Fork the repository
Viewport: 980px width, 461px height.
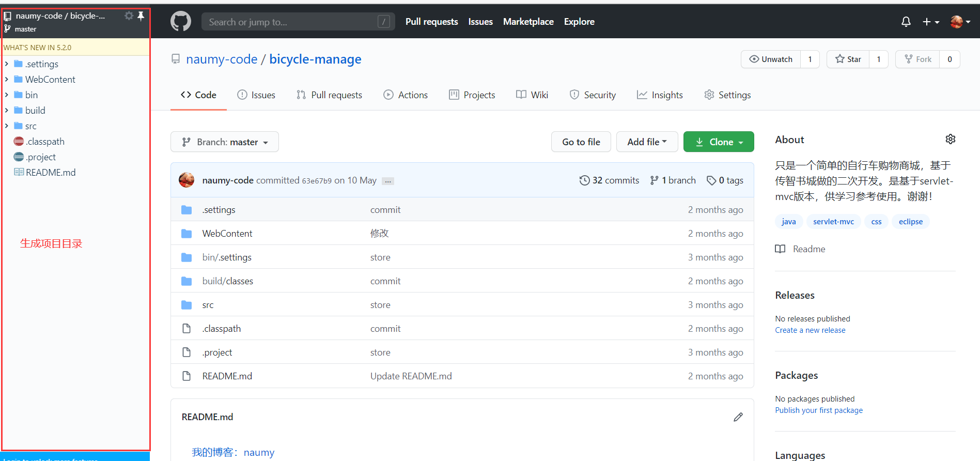918,59
